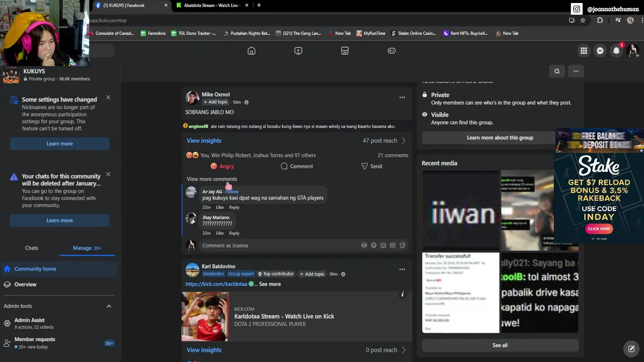This screenshot has width=644, height=362.
Task: Dismiss 'Some settings have changed' notice
Action: tap(108, 98)
